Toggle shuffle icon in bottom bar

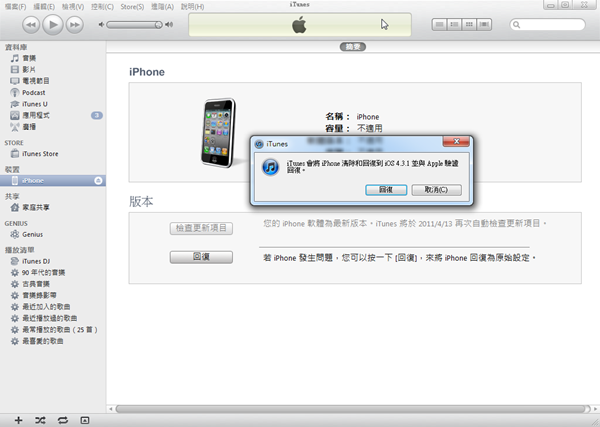click(40, 420)
